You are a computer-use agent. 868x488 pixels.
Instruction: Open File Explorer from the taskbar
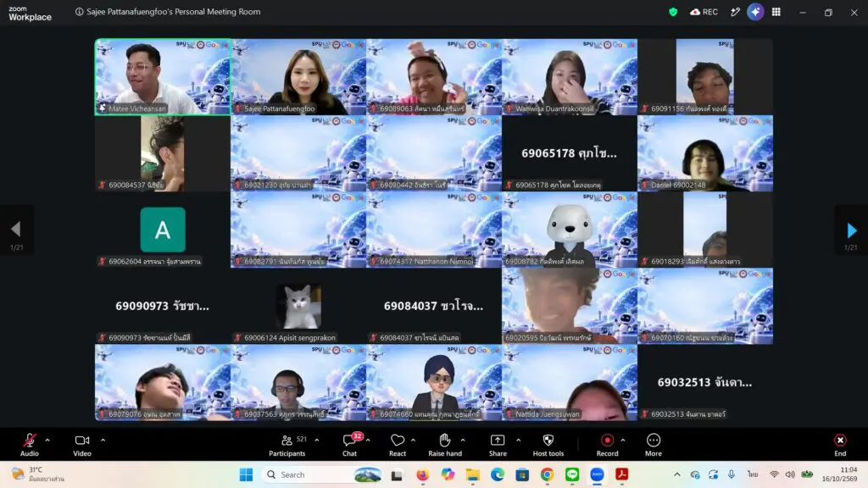tap(472, 474)
